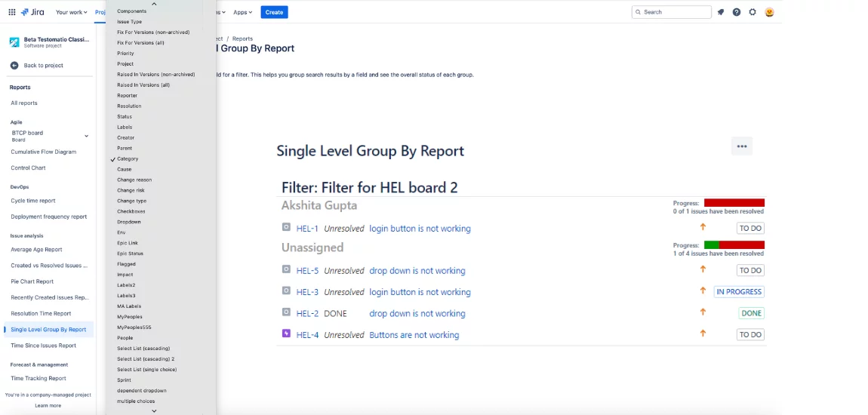Image resolution: width=868 pixels, height=415 pixels.
Task: Click the purple issue type icon for HEL-4
Action: [286, 334]
